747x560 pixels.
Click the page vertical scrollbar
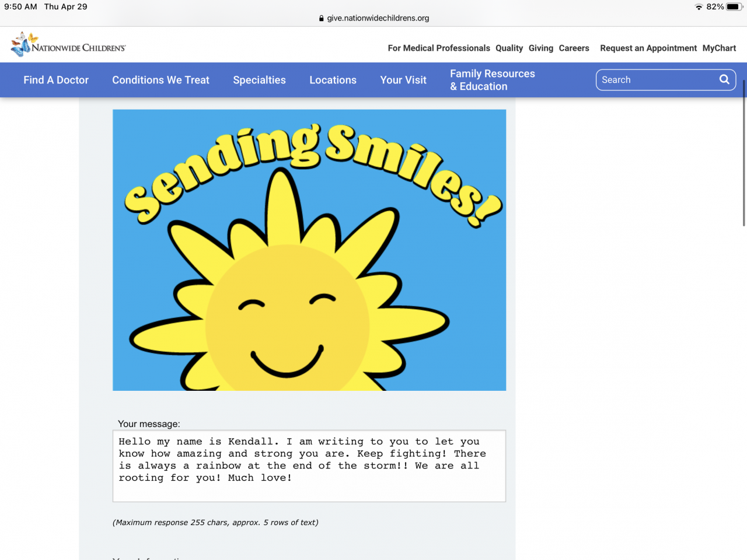744,153
